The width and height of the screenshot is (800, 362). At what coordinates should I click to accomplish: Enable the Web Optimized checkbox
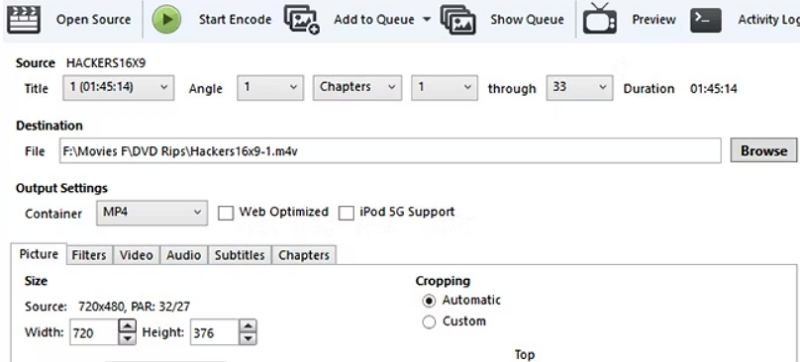tap(226, 213)
